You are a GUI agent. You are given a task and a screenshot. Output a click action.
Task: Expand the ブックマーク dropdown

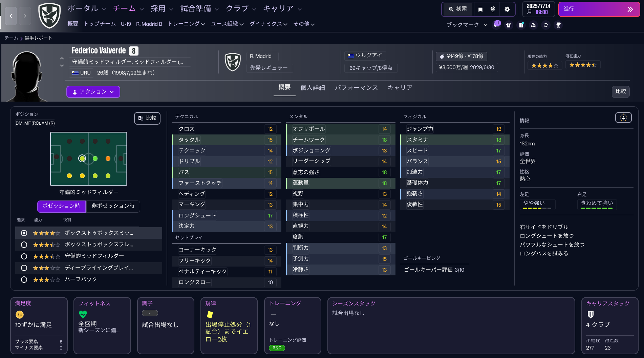(x=467, y=25)
